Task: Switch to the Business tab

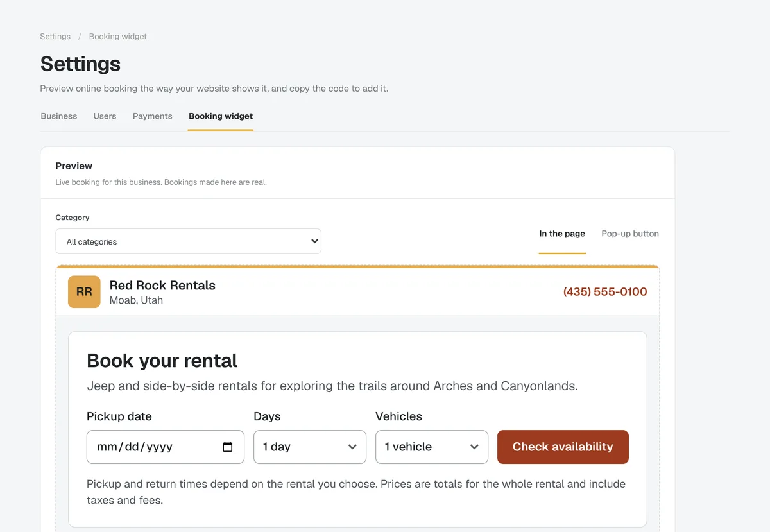Action: tap(59, 116)
